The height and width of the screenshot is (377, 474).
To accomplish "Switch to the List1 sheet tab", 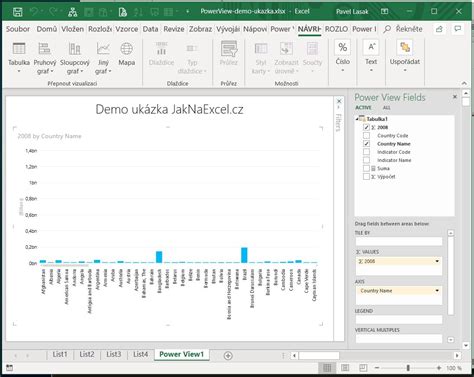I will click(60, 354).
